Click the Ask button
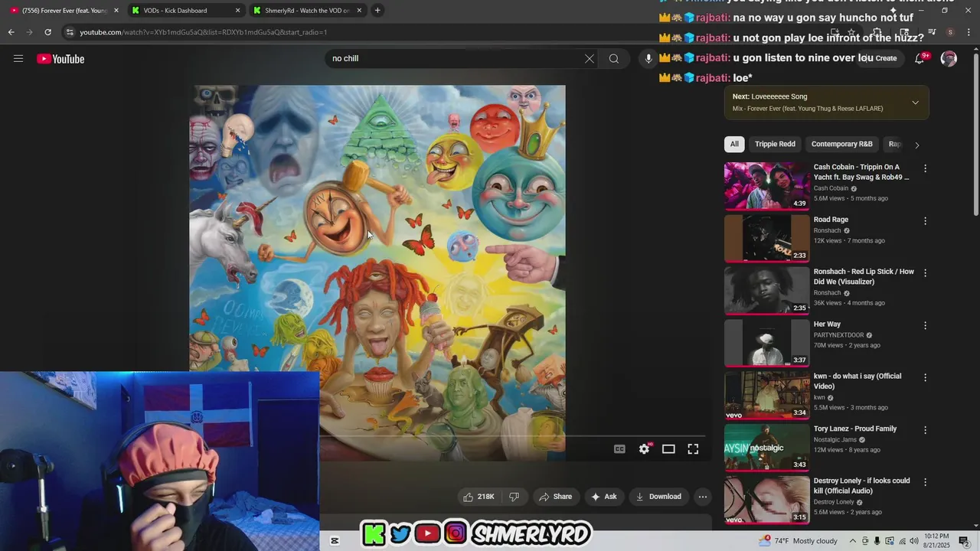The image size is (980, 551). click(x=603, y=497)
